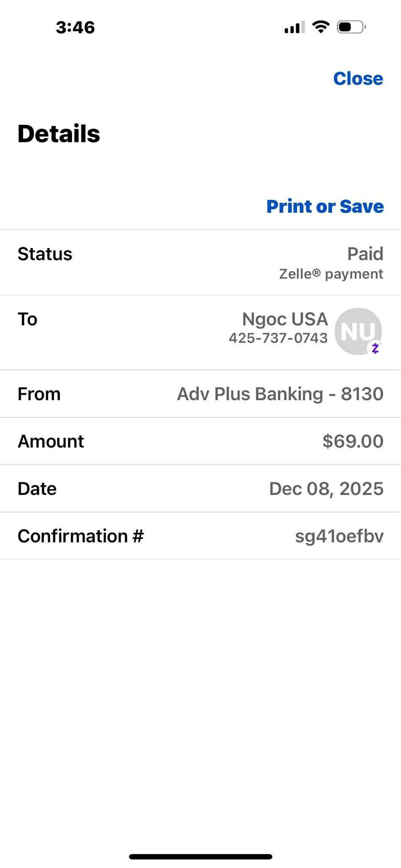Tap the NU recipient avatar
The width and height of the screenshot is (401, 868).
pos(357,331)
